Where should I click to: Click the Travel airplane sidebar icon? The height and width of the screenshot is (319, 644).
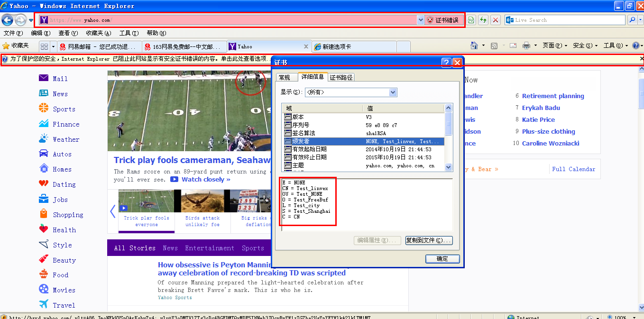pos(44,304)
